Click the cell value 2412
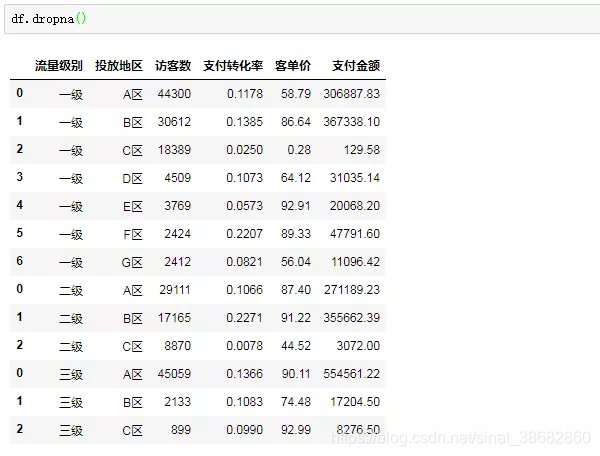 178,262
